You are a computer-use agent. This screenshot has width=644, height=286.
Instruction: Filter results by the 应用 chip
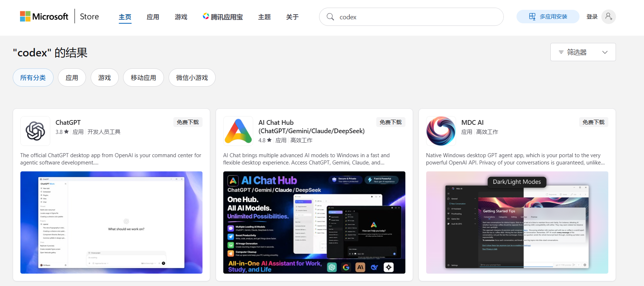(72, 78)
